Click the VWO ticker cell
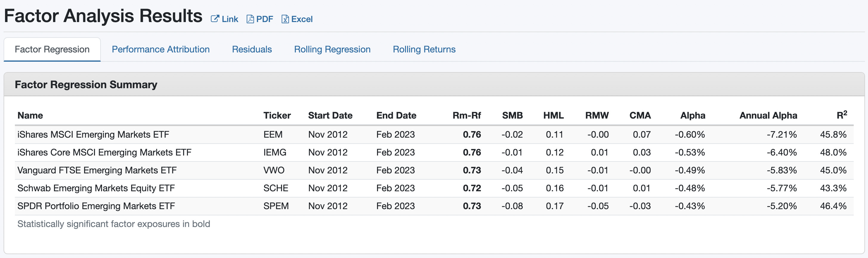 coord(274,170)
